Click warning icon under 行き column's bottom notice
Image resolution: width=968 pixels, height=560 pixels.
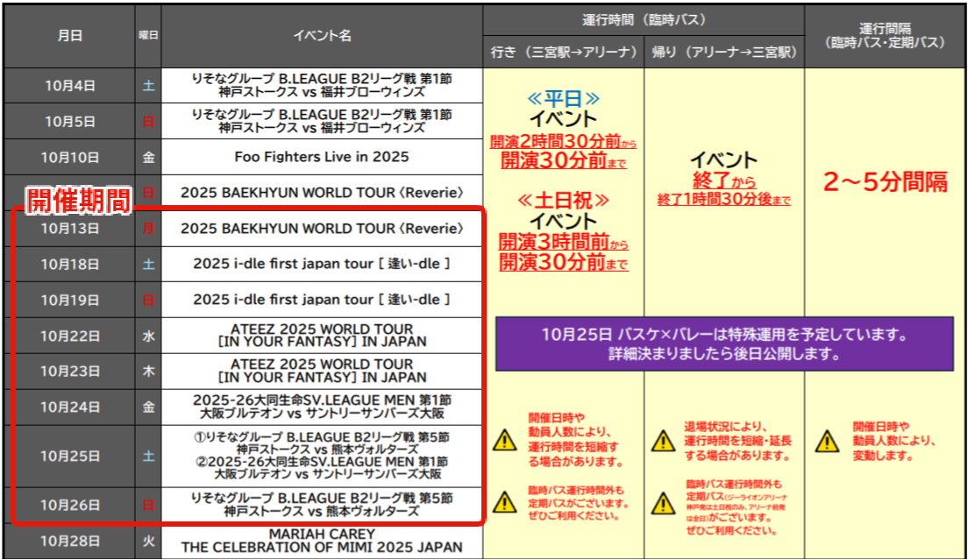coord(505,503)
